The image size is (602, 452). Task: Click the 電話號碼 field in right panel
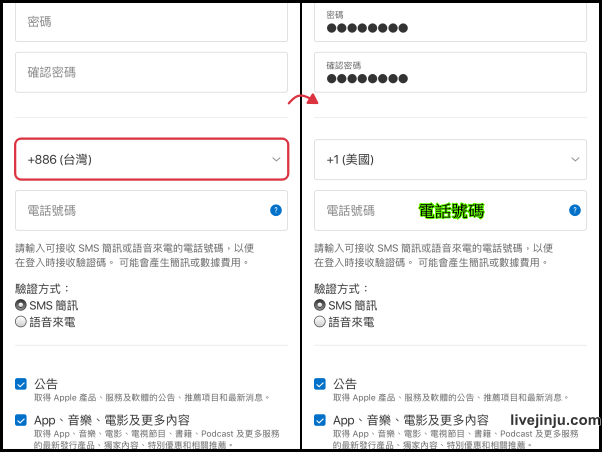[450, 210]
